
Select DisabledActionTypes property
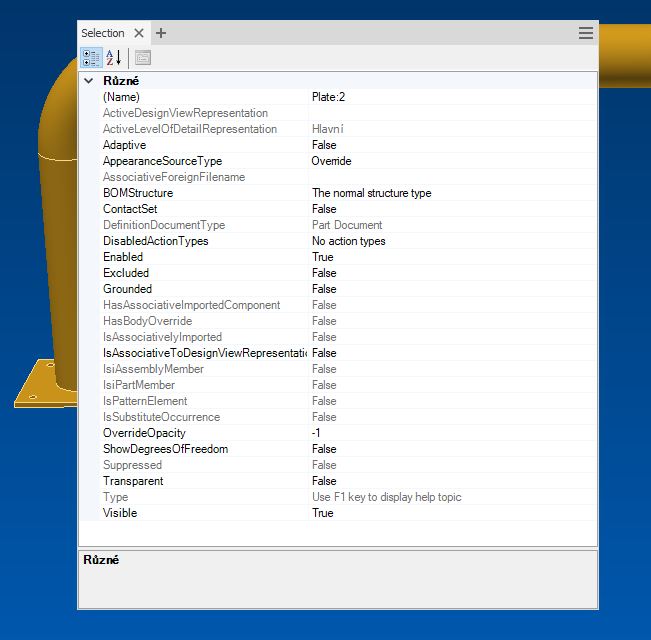point(156,241)
